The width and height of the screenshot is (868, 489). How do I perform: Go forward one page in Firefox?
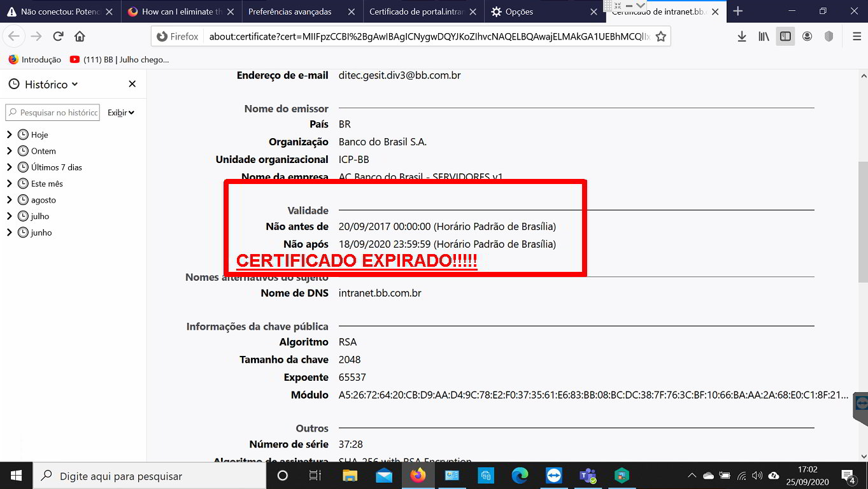[36, 36]
